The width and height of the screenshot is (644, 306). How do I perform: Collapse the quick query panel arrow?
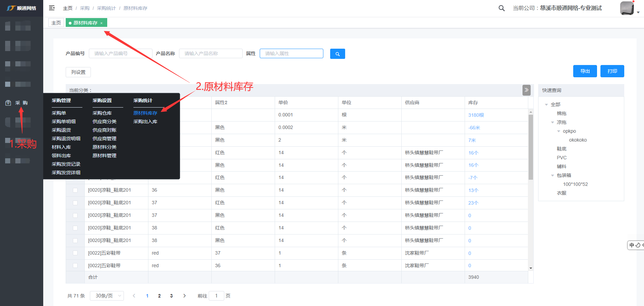pyautogui.click(x=526, y=90)
